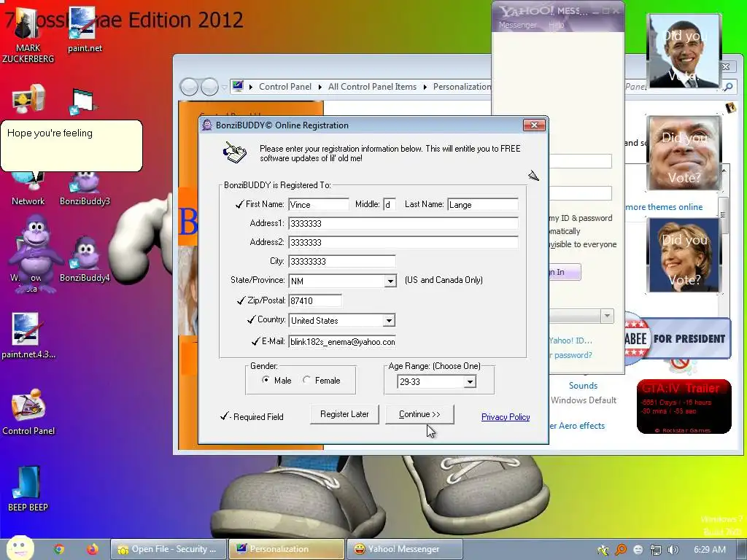Click the Start orb on taskbar

(x=20, y=548)
